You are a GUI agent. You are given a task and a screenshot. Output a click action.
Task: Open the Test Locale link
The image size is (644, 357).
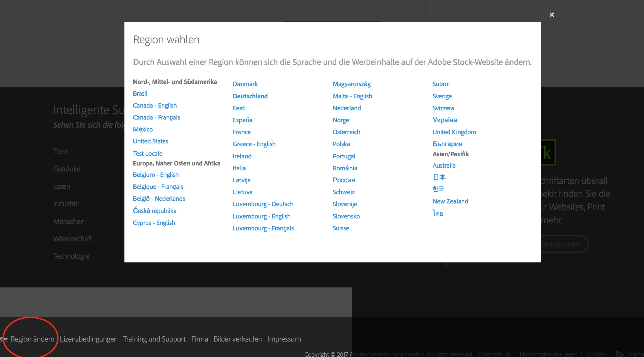pyautogui.click(x=148, y=154)
